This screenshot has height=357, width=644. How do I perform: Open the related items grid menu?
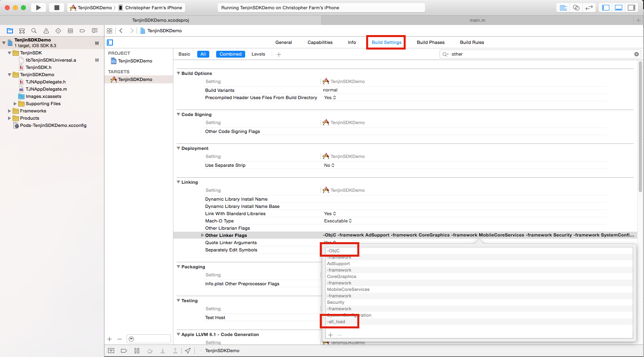[110, 31]
